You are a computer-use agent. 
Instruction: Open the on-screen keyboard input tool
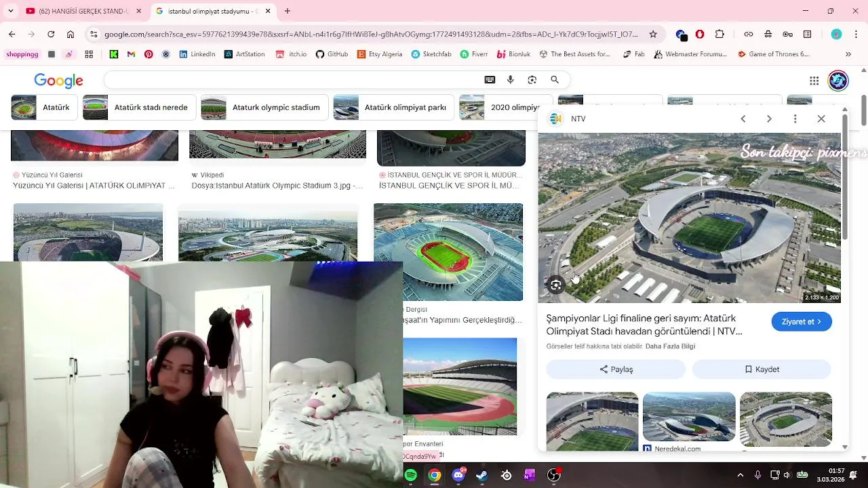click(x=490, y=80)
